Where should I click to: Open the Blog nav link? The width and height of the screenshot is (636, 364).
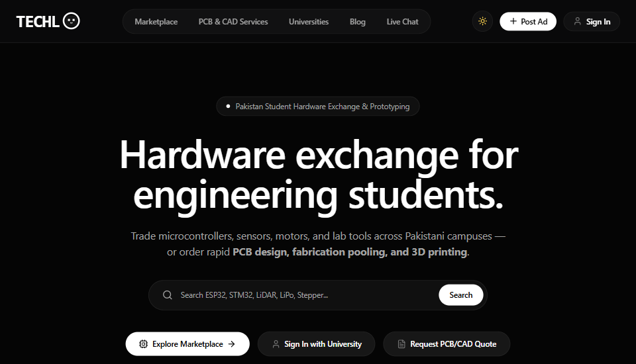coord(357,22)
